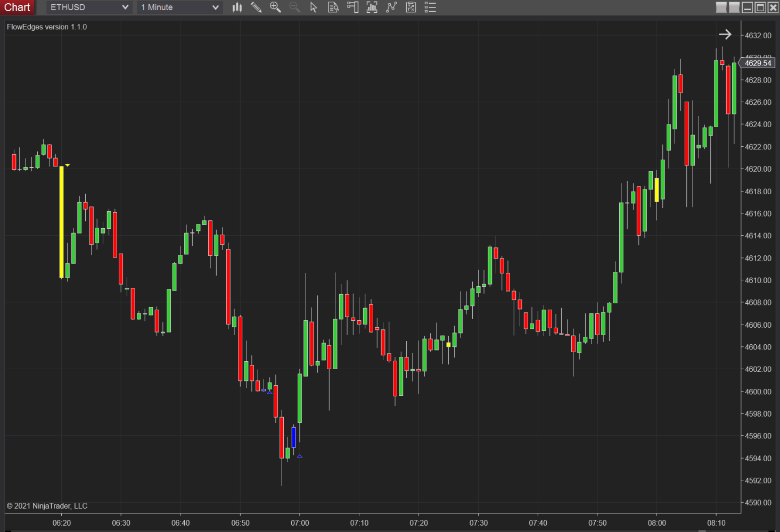Click the small yellow candle near 07:25
Image resolution: width=780 pixels, height=532 pixels.
point(448,345)
